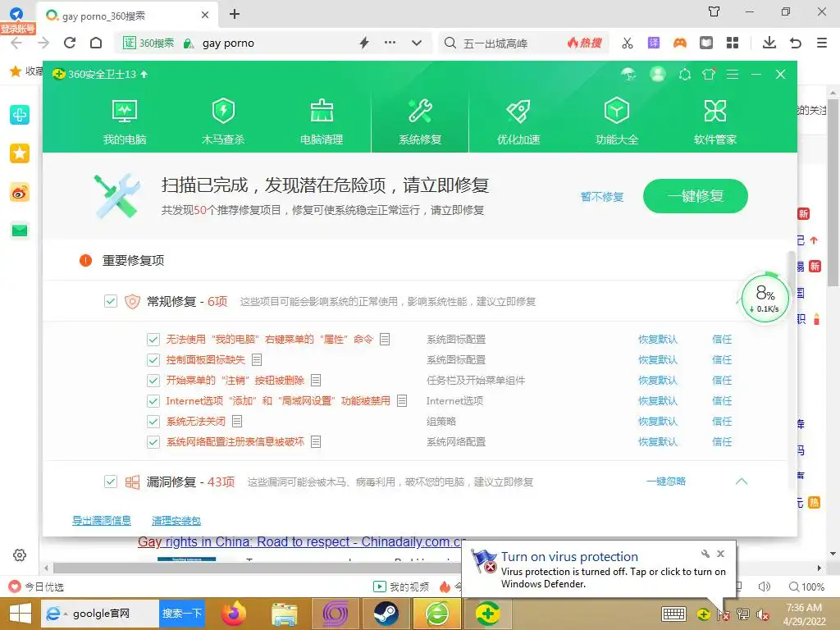This screenshot has width=840, height=630.
Task: Open browser downloads icon
Action: coord(769,43)
